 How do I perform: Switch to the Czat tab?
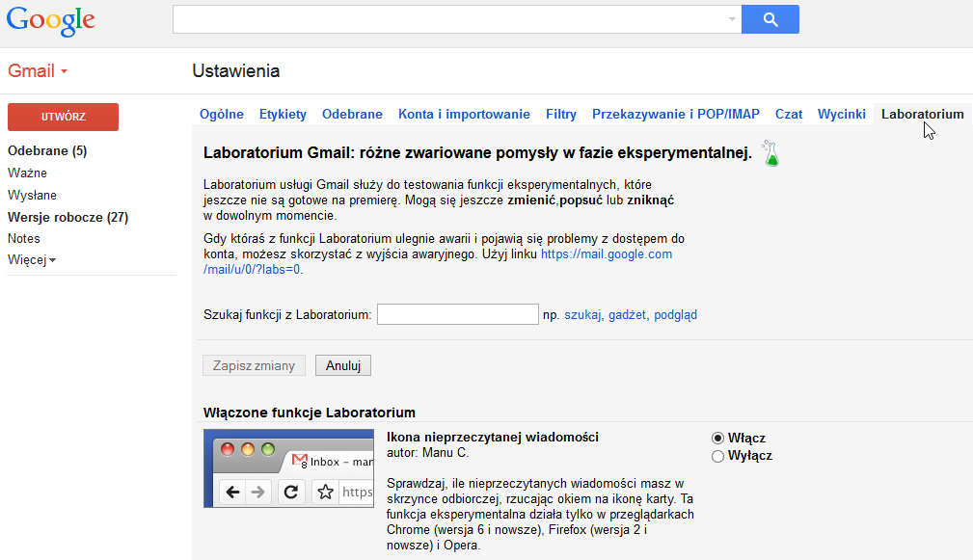click(x=789, y=114)
